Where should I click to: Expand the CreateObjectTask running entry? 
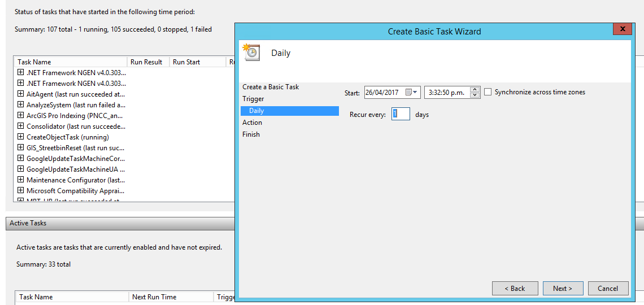point(21,137)
